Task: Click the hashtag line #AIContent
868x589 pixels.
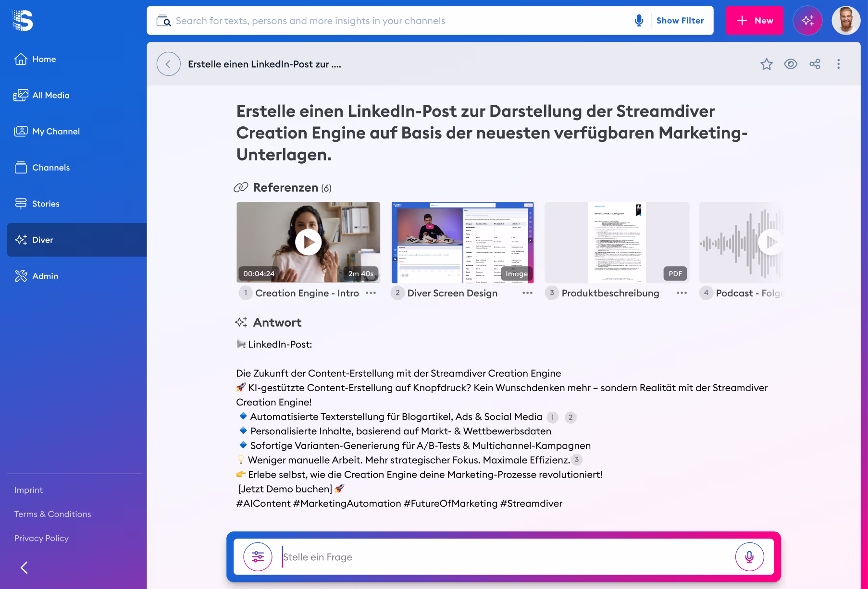Action: coord(399,503)
